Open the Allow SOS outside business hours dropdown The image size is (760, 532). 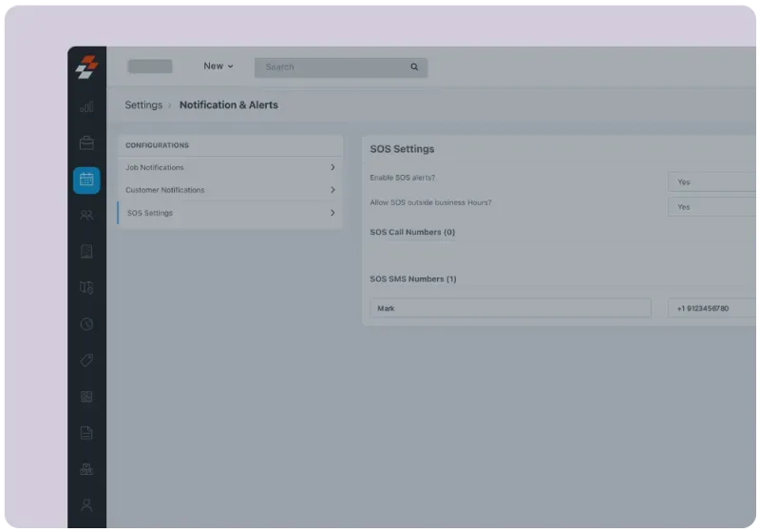point(712,207)
